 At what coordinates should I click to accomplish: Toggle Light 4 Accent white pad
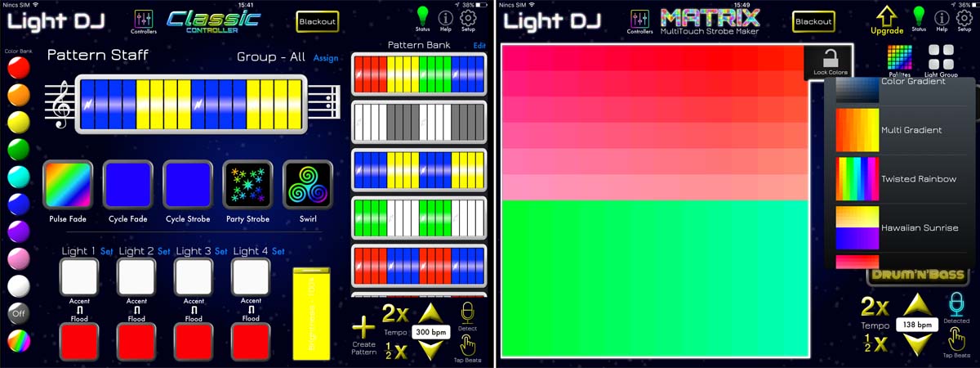pos(251,278)
